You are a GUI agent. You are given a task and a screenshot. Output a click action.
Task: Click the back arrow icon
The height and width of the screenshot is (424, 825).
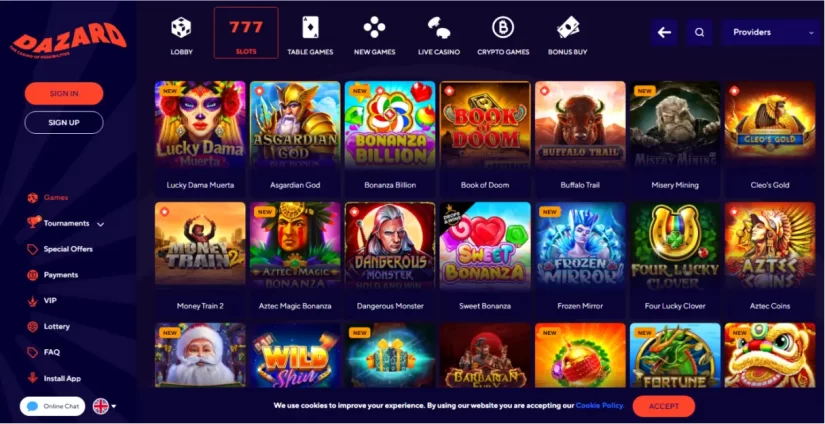point(664,33)
